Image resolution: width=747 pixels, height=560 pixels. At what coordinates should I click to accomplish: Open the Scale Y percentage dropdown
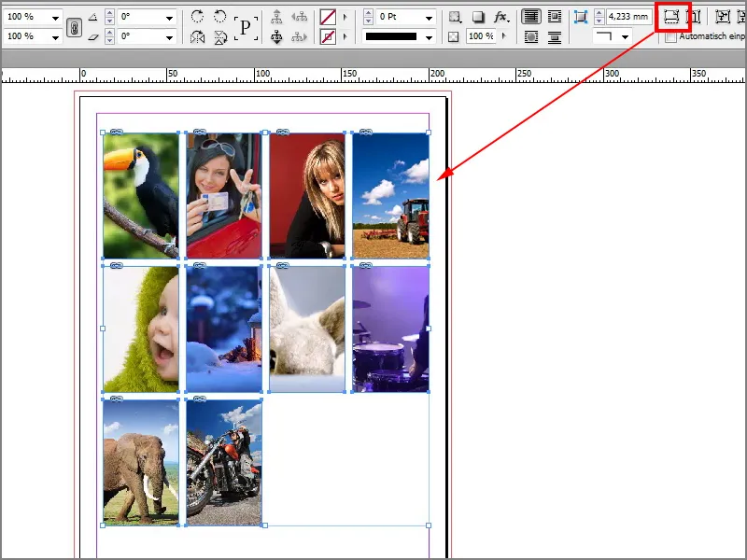pos(56,37)
